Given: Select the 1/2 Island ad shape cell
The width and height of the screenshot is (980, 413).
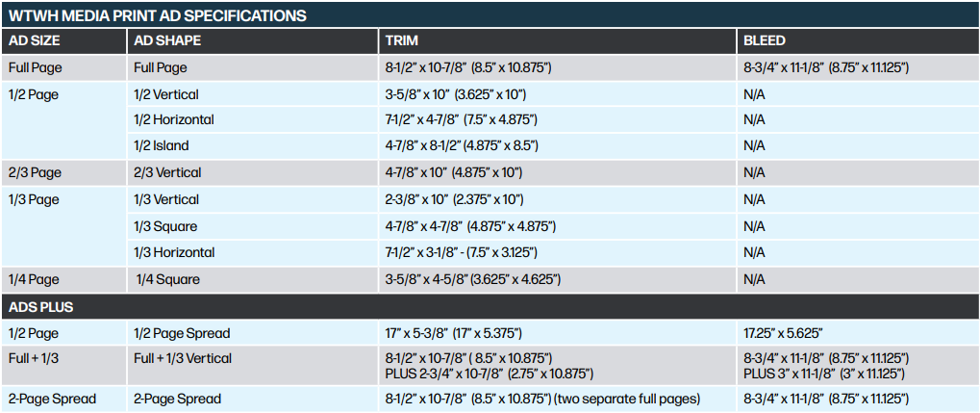Looking at the screenshot, I should click(162, 146).
